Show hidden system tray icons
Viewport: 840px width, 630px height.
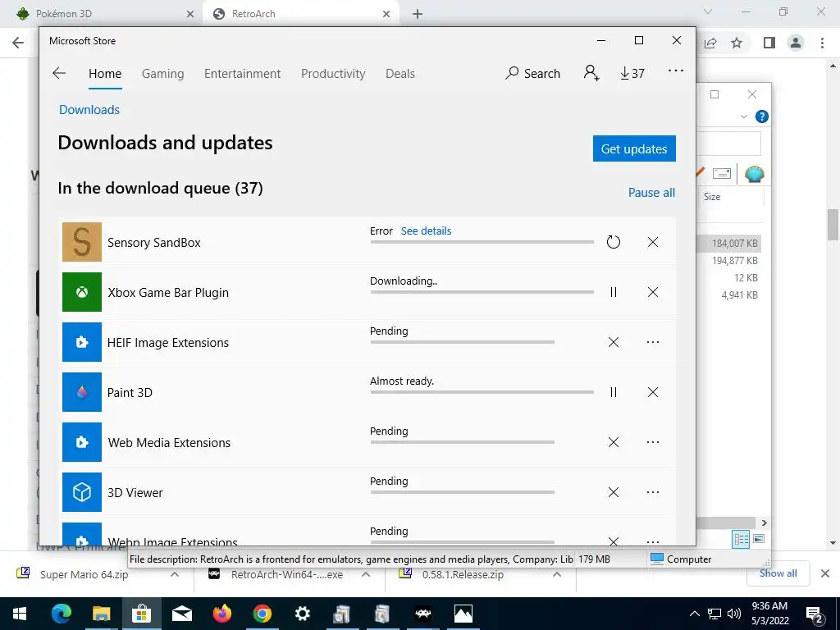point(694,614)
